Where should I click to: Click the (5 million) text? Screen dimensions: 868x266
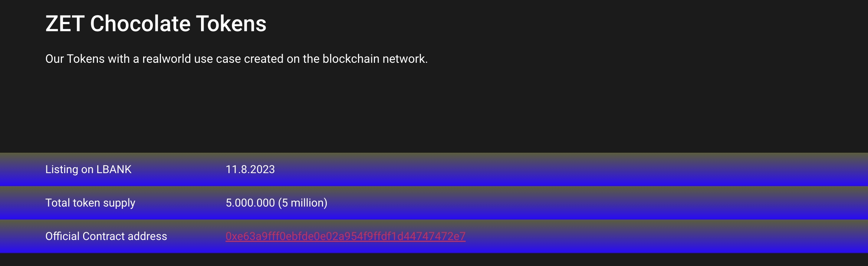click(303, 203)
